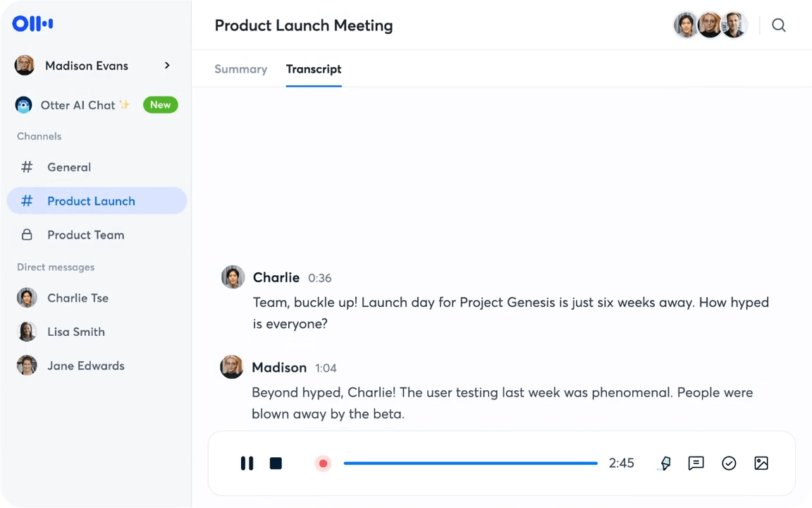Screen dimensions: 812x508
Task: Open the comment icon in toolbar
Action: (x=696, y=464)
